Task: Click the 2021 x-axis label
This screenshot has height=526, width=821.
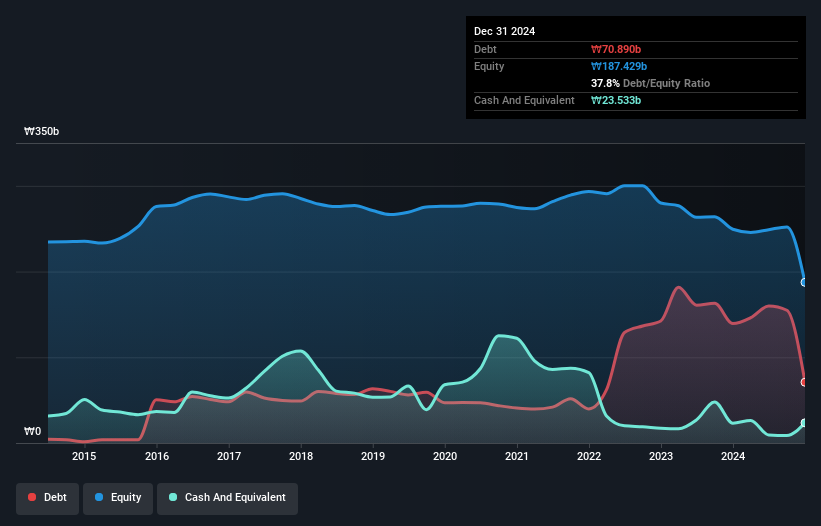Action: [x=517, y=456]
